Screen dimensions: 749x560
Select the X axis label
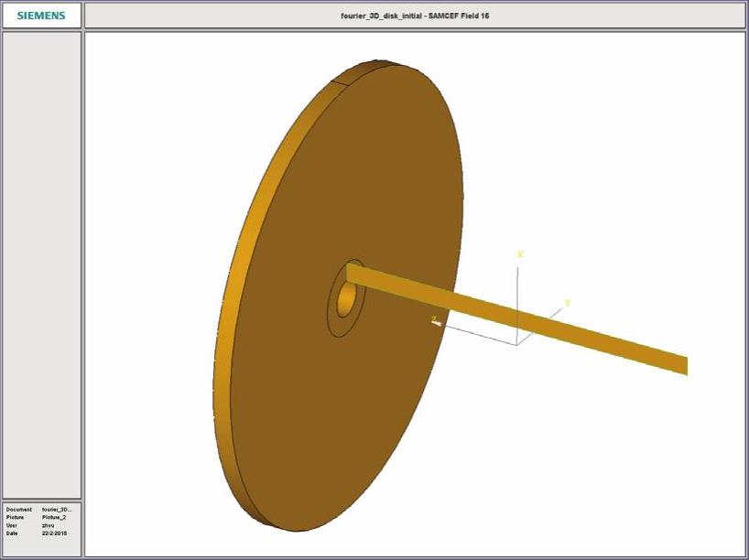pyautogui.click(x=519, y=254)
